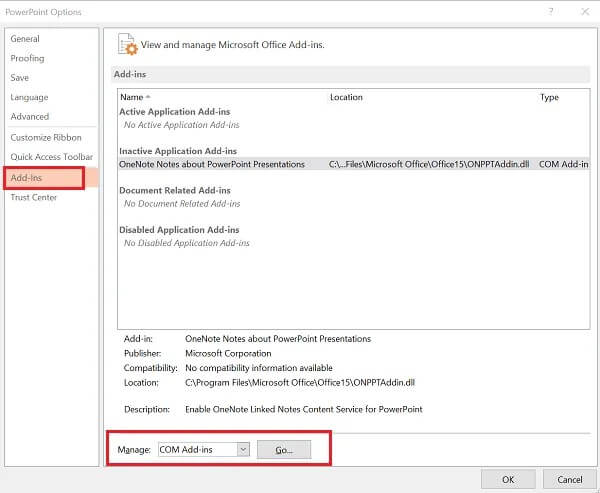Click Add-Ins in the sidebar
600x493 pixels.
pyautogui.click(x=25, y=177)
